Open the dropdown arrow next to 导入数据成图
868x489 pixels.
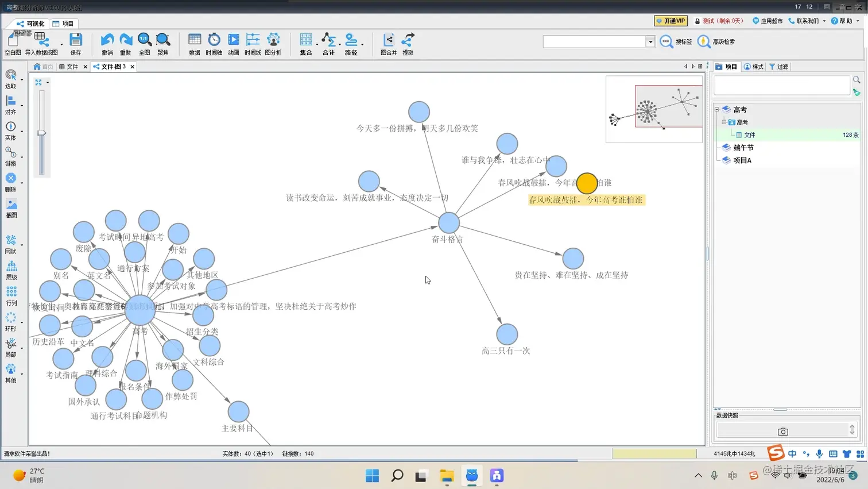[61, 44]
